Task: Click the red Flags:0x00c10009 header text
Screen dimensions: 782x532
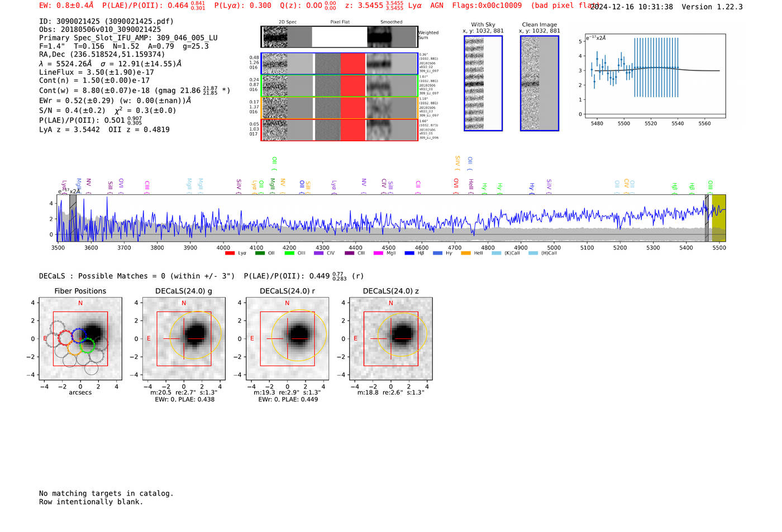Action: tap(487, 6)
